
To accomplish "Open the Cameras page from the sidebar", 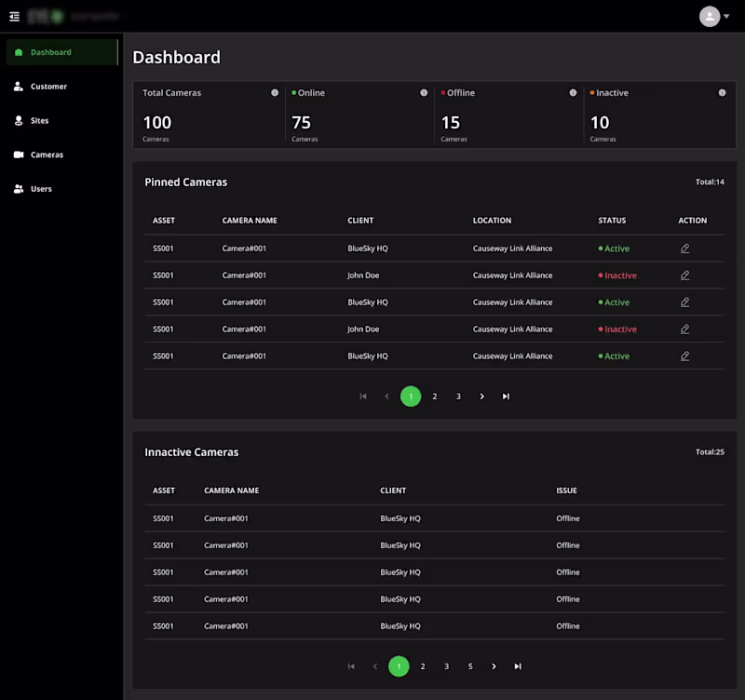I will [x=47, y=155].
